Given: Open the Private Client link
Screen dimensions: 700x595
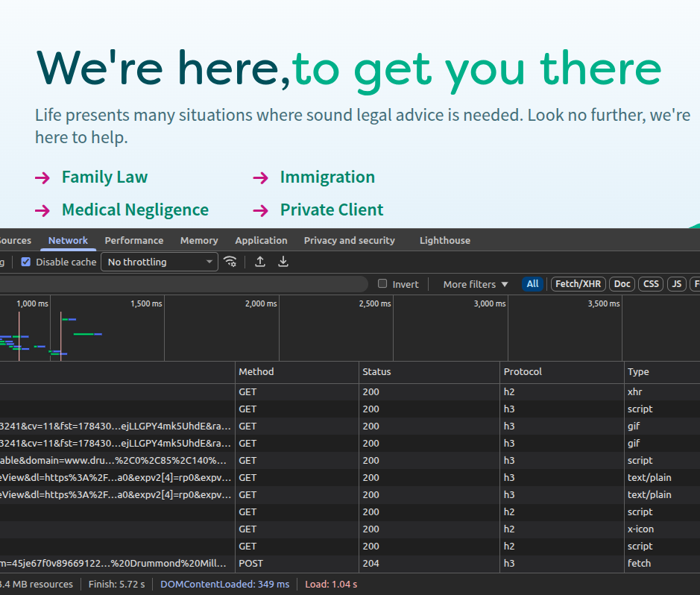Looking at the screenshot, I should [x=331, y=210].
